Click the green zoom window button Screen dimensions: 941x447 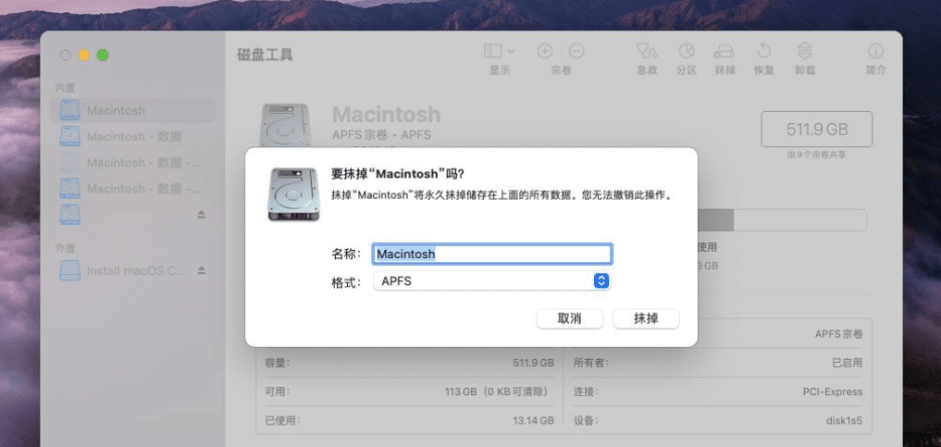point(103,55)
